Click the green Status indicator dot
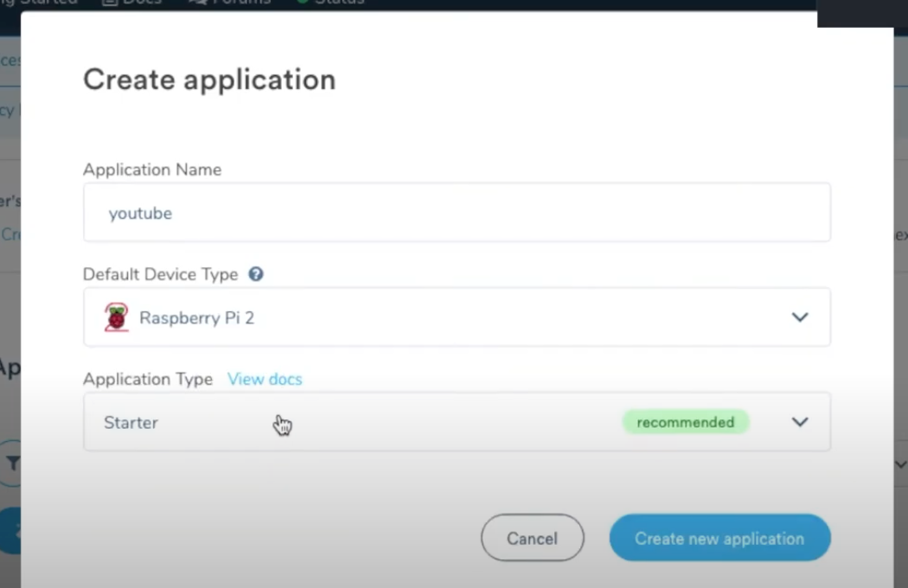Screen dimensions: 908x588 [303, 3]
